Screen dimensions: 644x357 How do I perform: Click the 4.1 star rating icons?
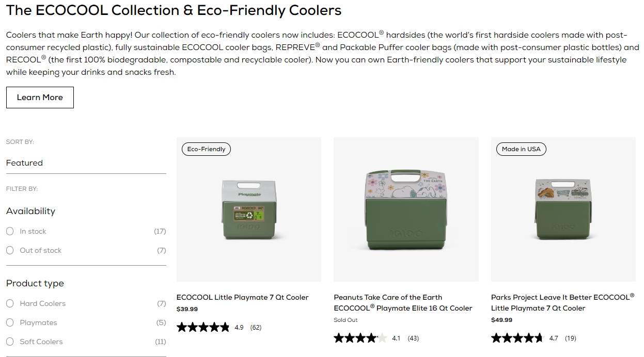click(360, 338)
